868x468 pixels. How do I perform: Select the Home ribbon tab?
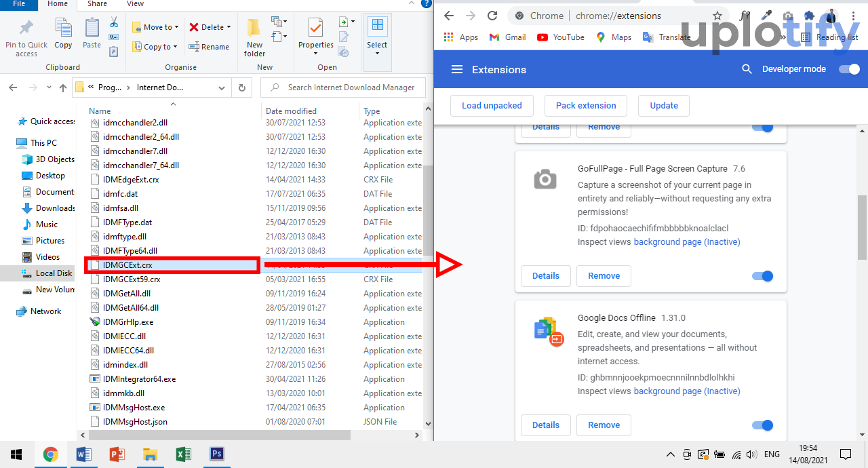[58, 4]
